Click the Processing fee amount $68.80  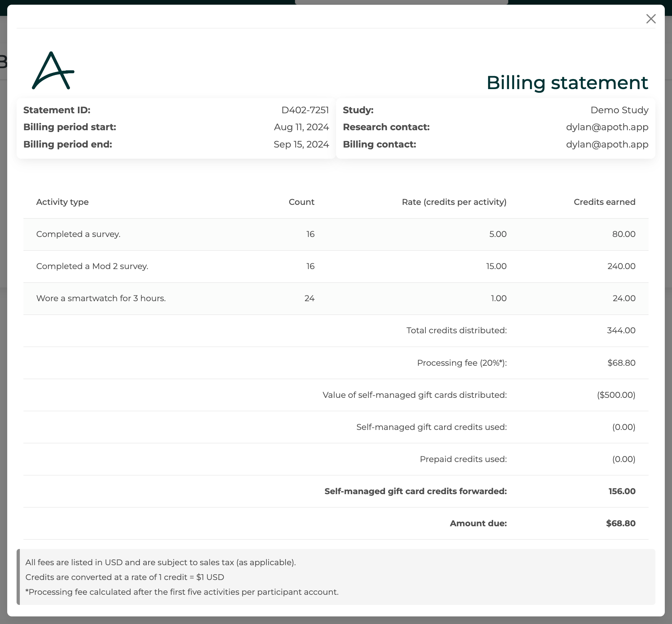tap(621, 363)
